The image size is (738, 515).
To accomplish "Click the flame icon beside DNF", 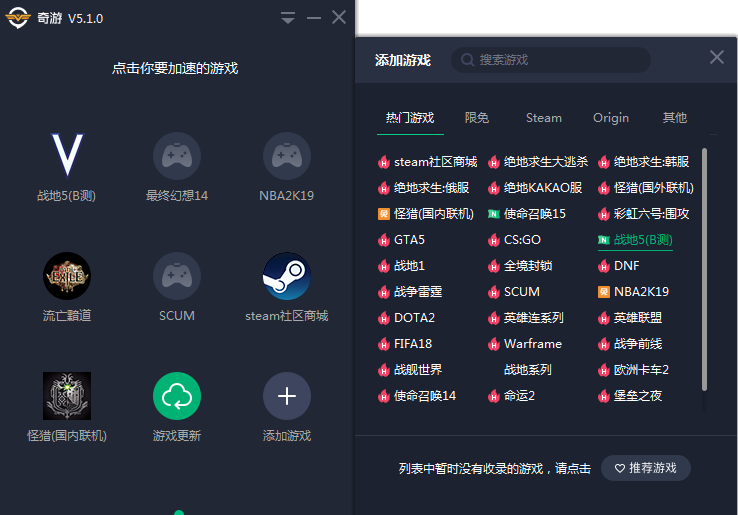I will [x=604, y=266].
